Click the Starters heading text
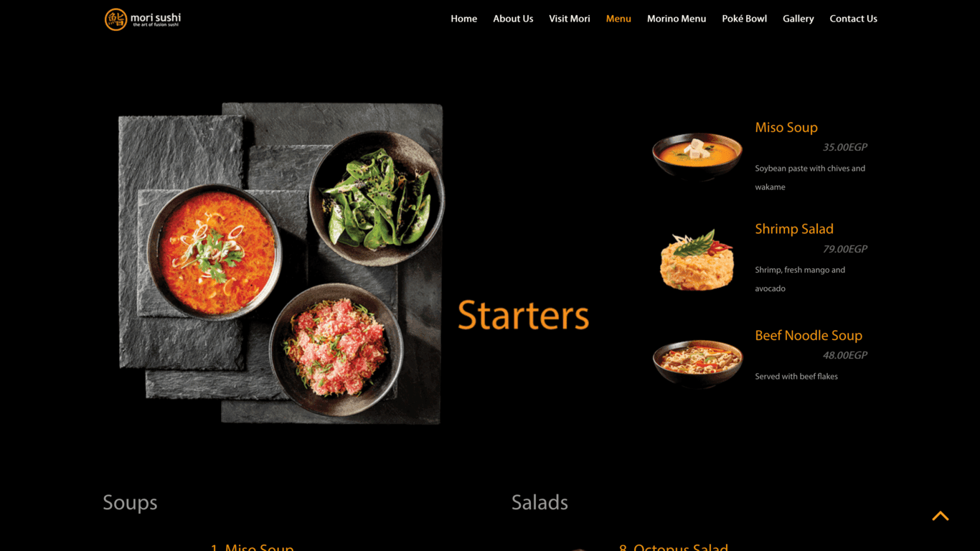The width and height of the screenshot is (980, 551). pos(524,315)
